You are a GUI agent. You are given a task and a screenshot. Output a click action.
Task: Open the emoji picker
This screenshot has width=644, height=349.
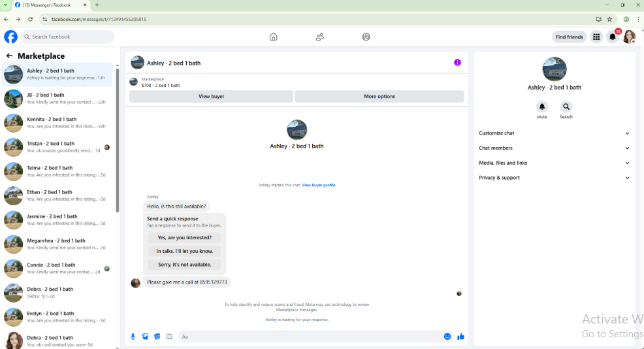pyautogui.click(x=447, y=337)
